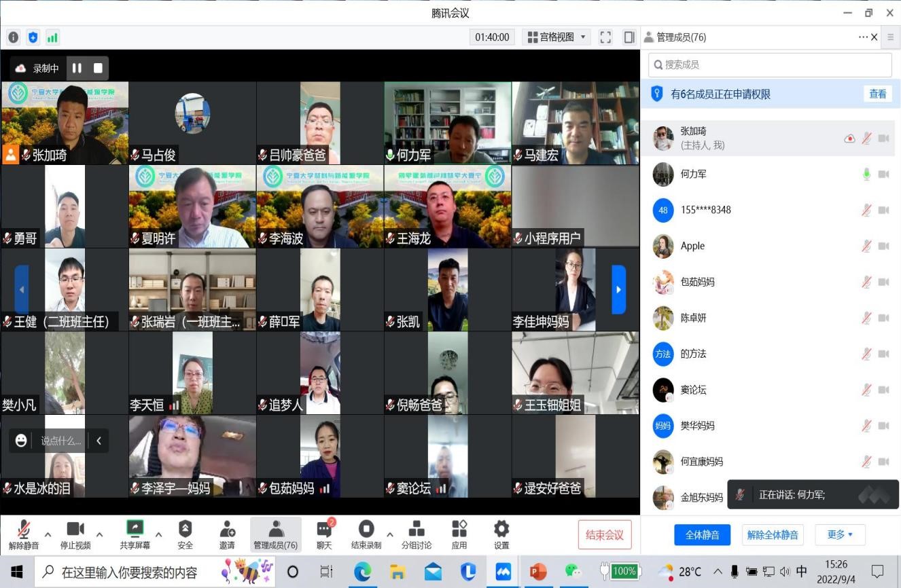This screenshot has width=901, height=588.
Task: Click the 共享屏幕 share screen item
Action: (135, 534)
